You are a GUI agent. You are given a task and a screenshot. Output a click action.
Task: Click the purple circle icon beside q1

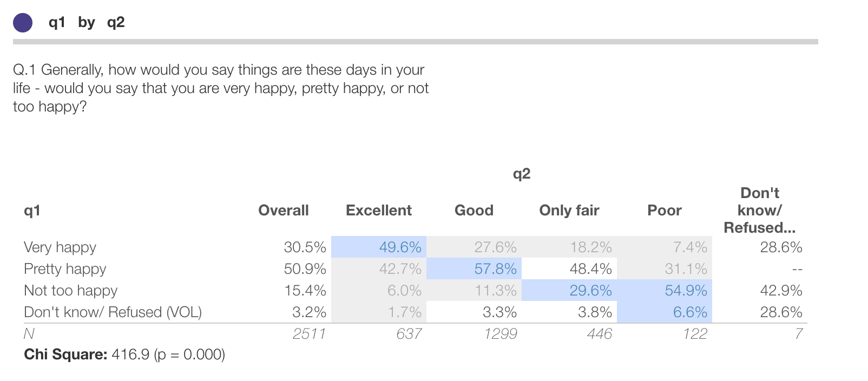[23, 23]
